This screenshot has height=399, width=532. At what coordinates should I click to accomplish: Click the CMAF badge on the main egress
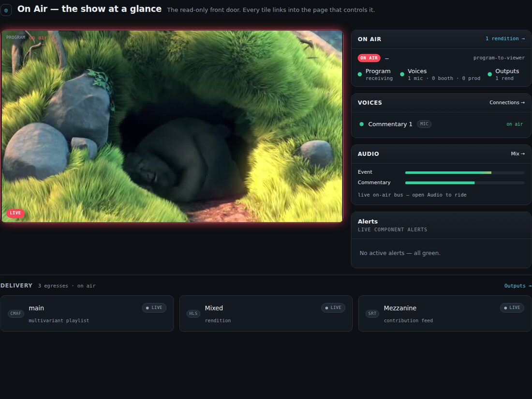pos(15,313)
